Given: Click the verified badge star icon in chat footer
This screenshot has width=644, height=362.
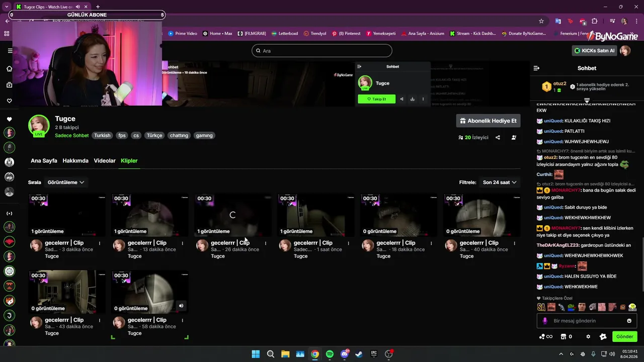Looking at the screenshot, I should click(603, 336).
